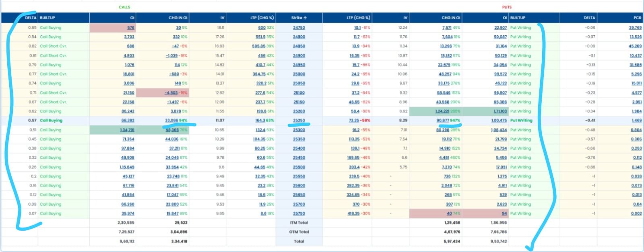The width and height of the screenshot is (644, 252).
Task: Click the 25500 strike price link
Action: point(299,167)
